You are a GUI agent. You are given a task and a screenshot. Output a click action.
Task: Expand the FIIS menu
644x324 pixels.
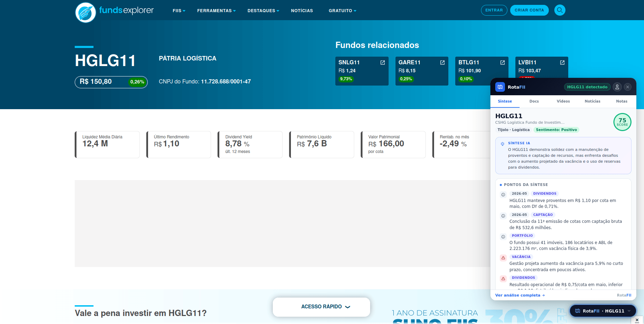coord(179,11)
